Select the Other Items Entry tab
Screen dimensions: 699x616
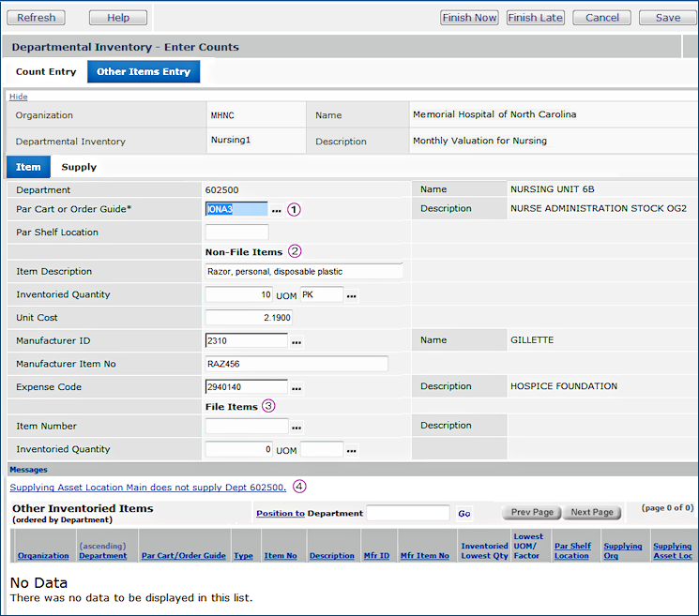[144, 72]
